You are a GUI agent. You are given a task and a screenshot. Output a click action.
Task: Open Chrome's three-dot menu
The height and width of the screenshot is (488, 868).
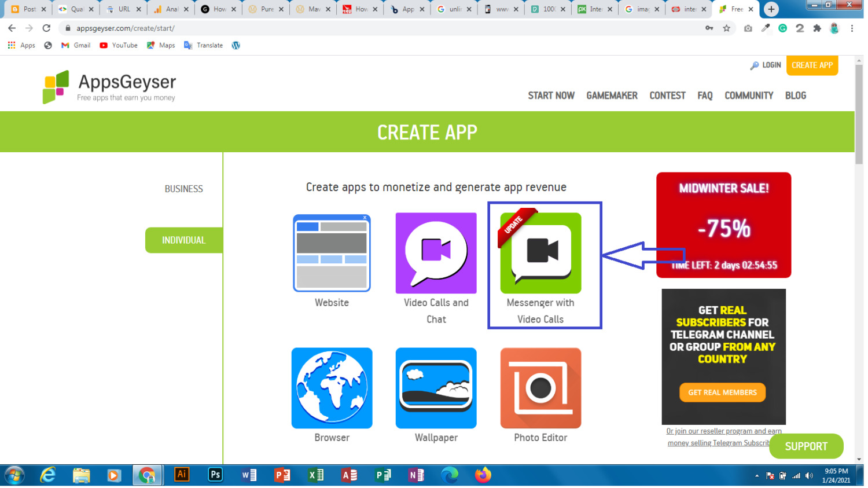point(852,28)
